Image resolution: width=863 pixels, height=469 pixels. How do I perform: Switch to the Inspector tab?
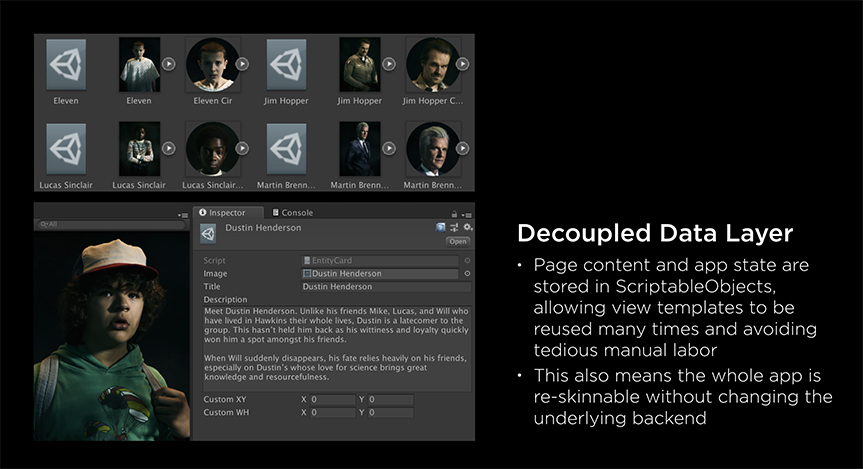pyautogui.click(x=226, y=212)
